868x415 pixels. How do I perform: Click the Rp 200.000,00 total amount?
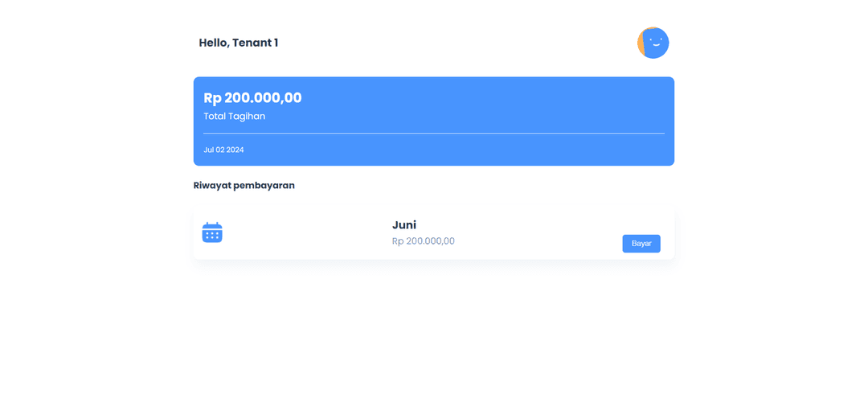[x=252, y=97]
